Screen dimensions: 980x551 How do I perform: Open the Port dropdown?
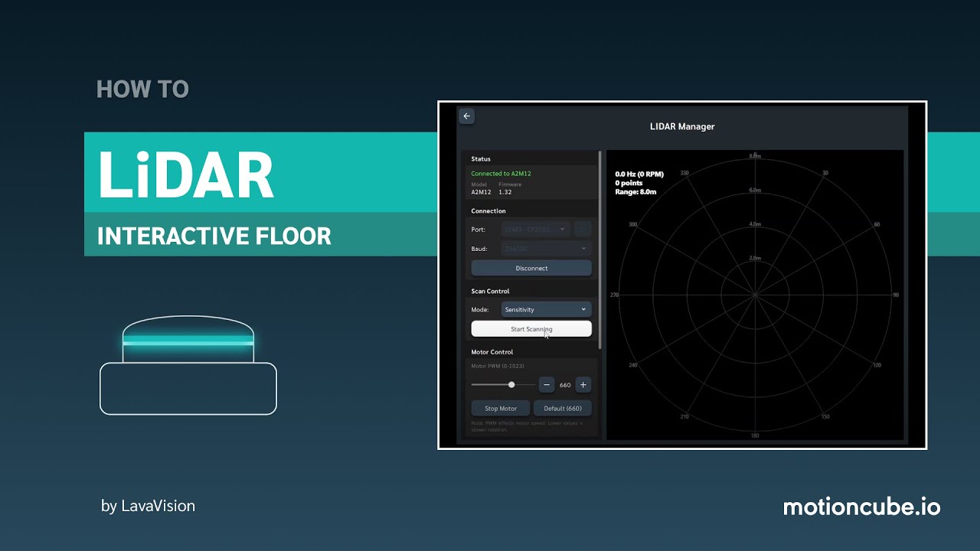[536, 229]
